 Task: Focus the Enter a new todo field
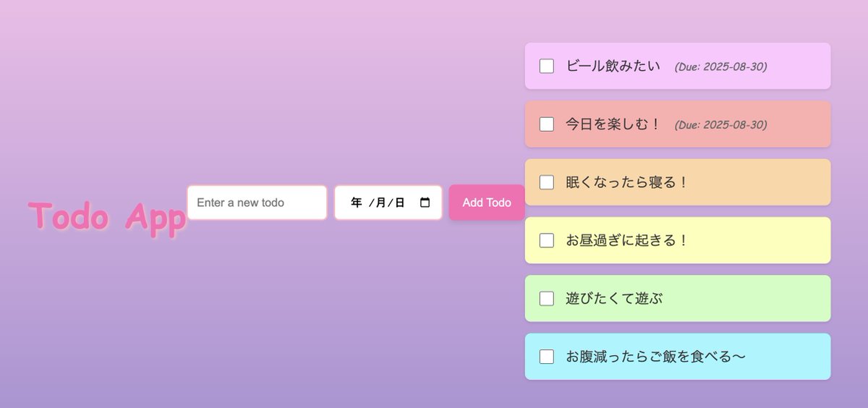[x=257, y=203]
